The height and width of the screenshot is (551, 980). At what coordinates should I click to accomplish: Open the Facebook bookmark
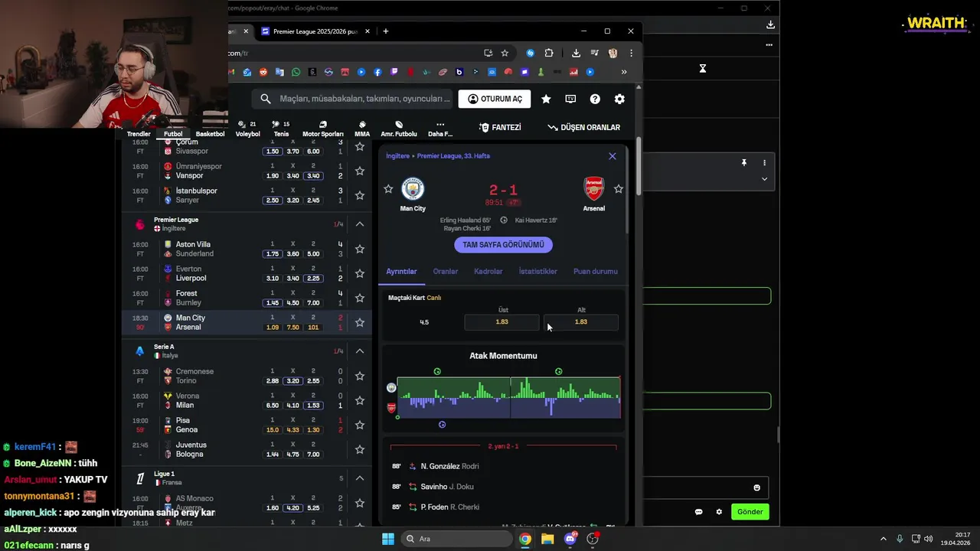377,72
